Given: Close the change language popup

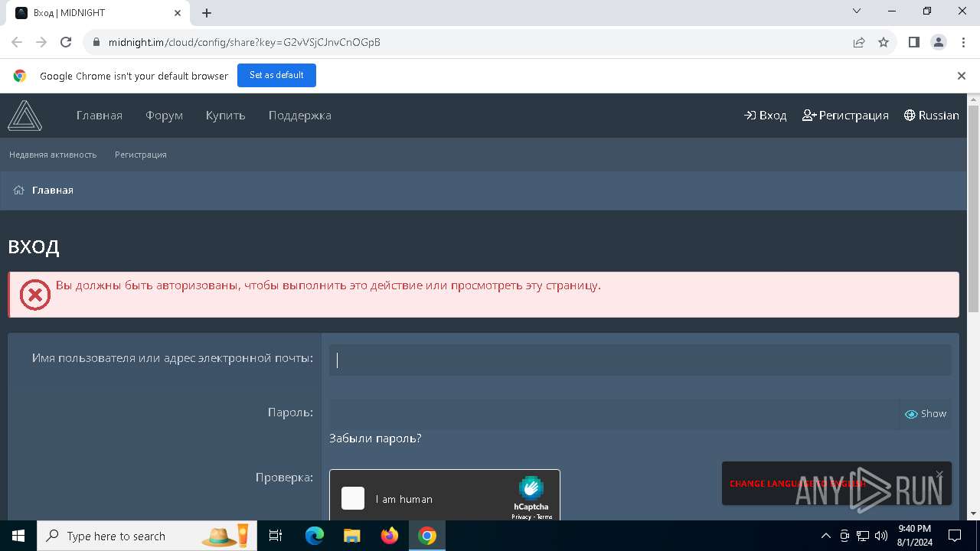Looking at the screenshot, I should coord(939,474).
